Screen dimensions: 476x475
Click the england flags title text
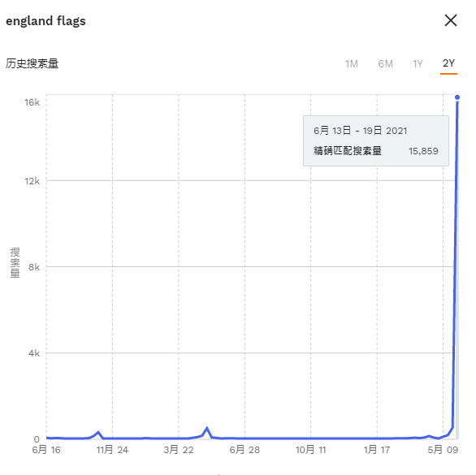[45, 21]
